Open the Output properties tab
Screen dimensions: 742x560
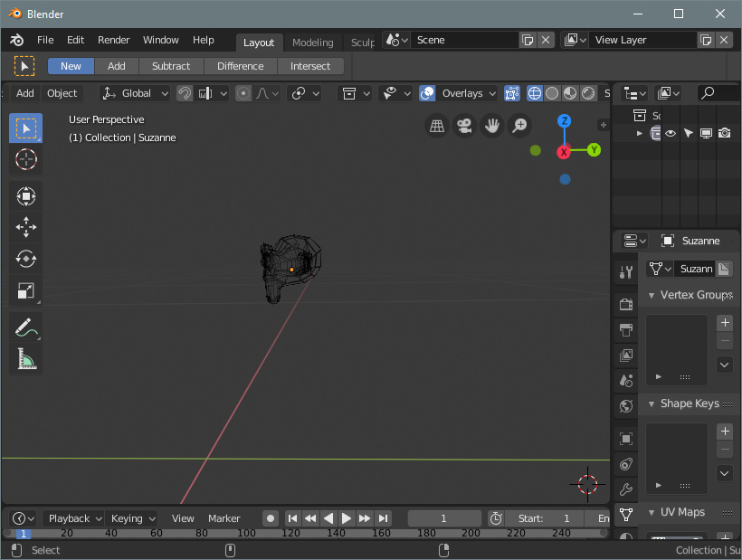click(626, 329)
